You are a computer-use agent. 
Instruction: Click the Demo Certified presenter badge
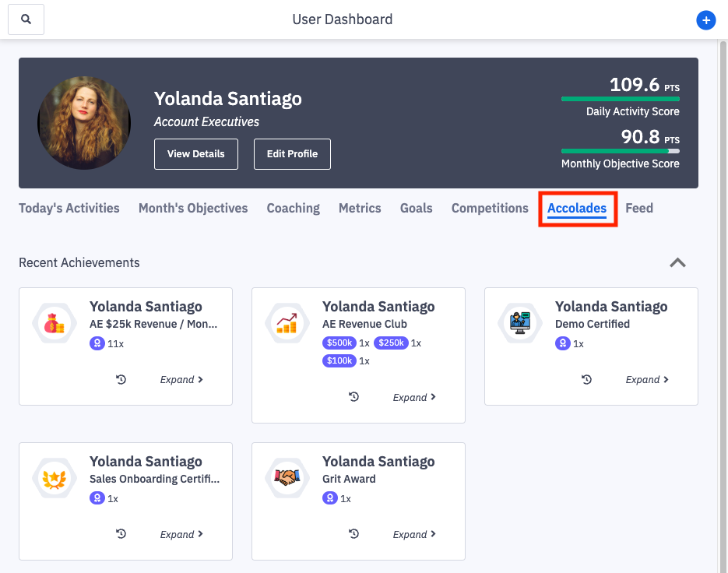click(520, 323)
